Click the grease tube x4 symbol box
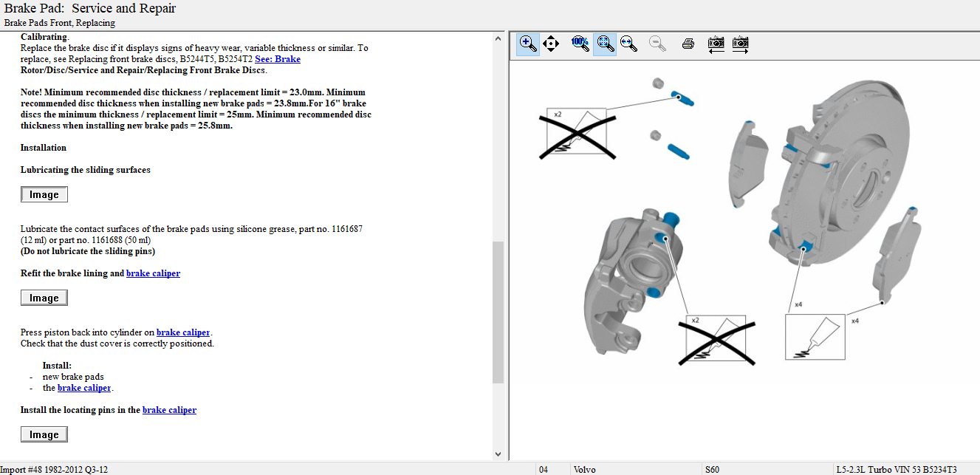The height and width of the screenshot is (475, 980). (815, 337)
